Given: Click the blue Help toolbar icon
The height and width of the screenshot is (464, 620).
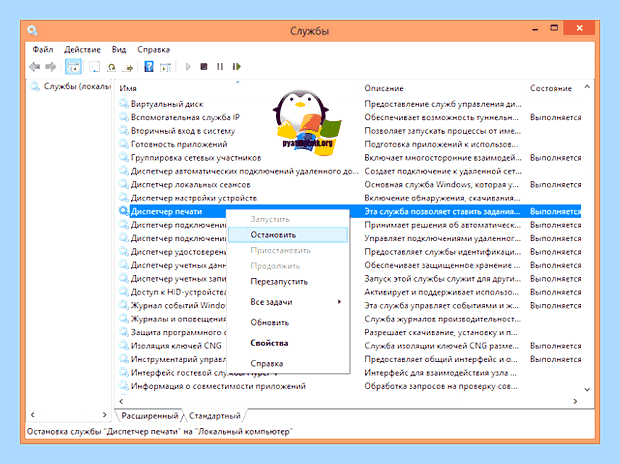Looking at the screenshot, I should [149, 66].
